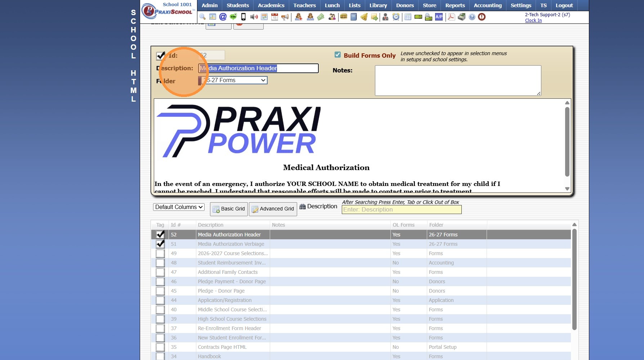Click the Basic Grid button
The image size is (644, 360).
coord(229,209)
